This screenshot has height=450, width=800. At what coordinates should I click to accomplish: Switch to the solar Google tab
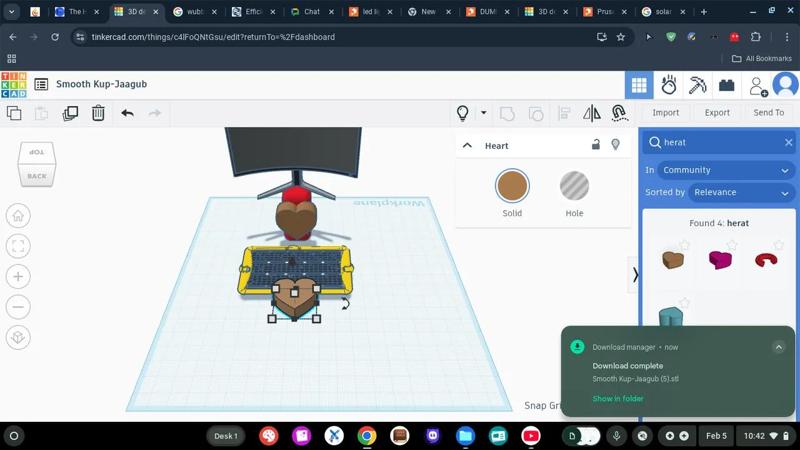tap(664, 11)
